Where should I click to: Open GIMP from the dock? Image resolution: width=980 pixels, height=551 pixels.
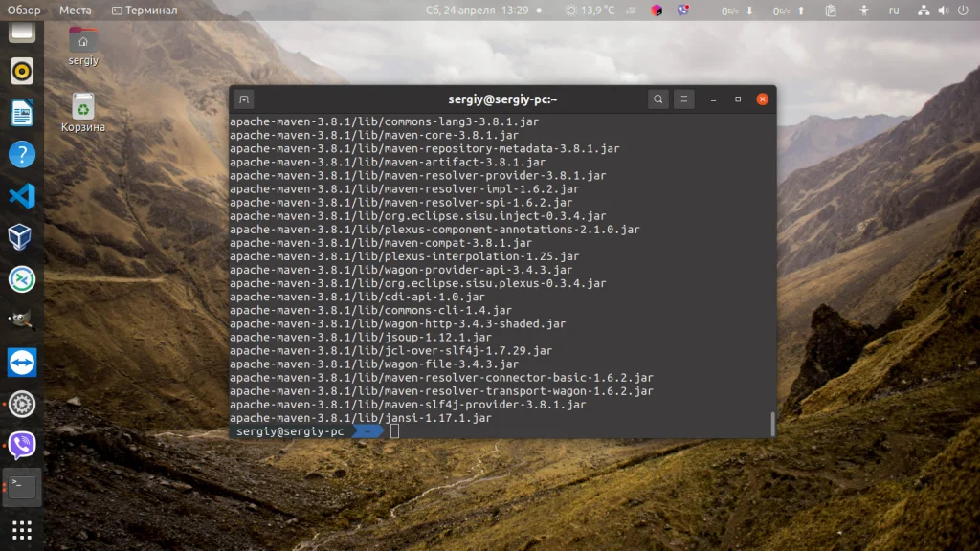21,320
